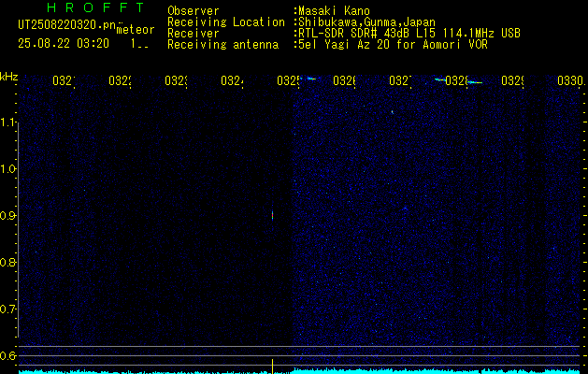Click the 0323 time marker
588x374 pixels.
point(177,80)
